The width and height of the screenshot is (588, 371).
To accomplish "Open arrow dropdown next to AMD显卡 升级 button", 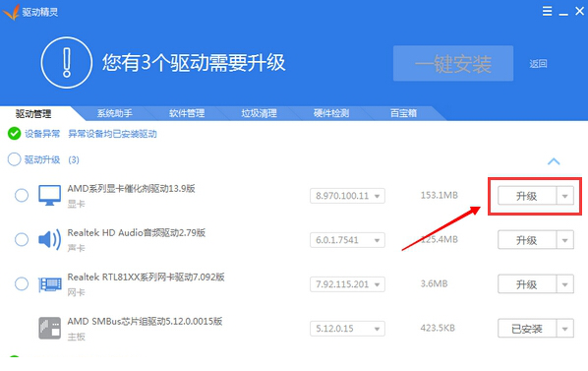I will pos(564,196).
